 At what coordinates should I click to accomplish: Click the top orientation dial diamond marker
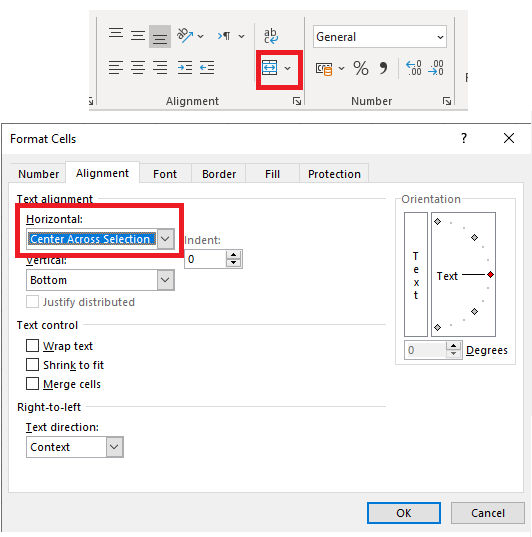pos(437,221)
